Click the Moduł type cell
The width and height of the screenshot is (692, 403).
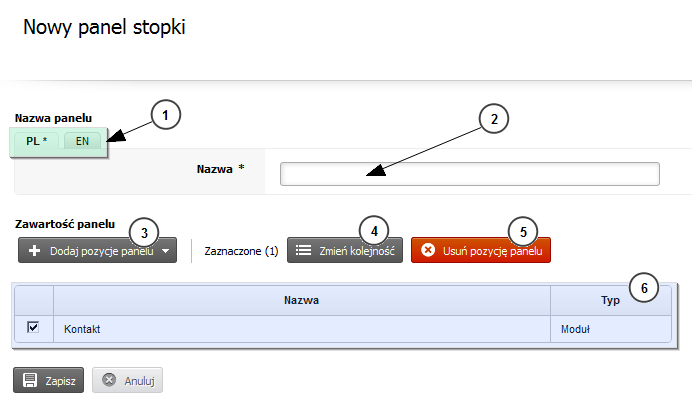[611, 329]
